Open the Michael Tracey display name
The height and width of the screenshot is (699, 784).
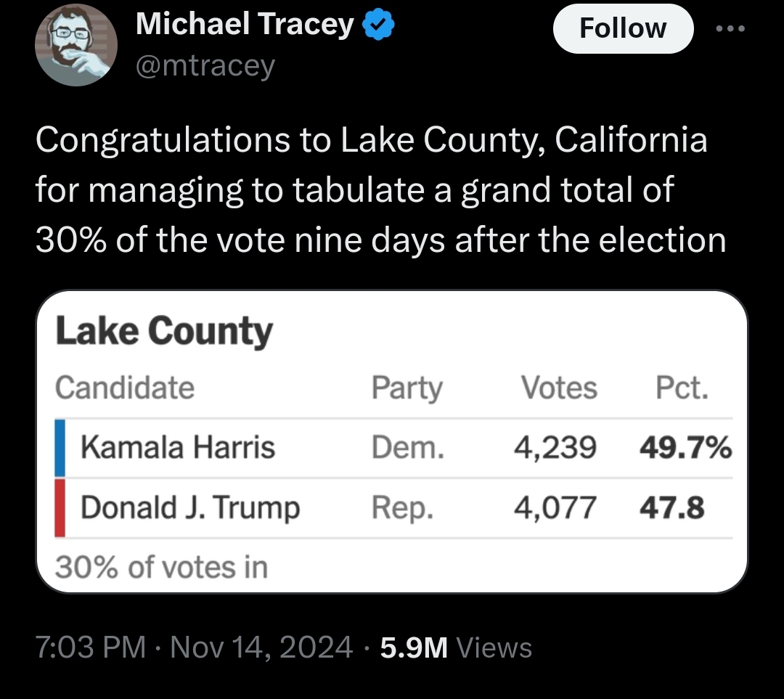point(245,24)
